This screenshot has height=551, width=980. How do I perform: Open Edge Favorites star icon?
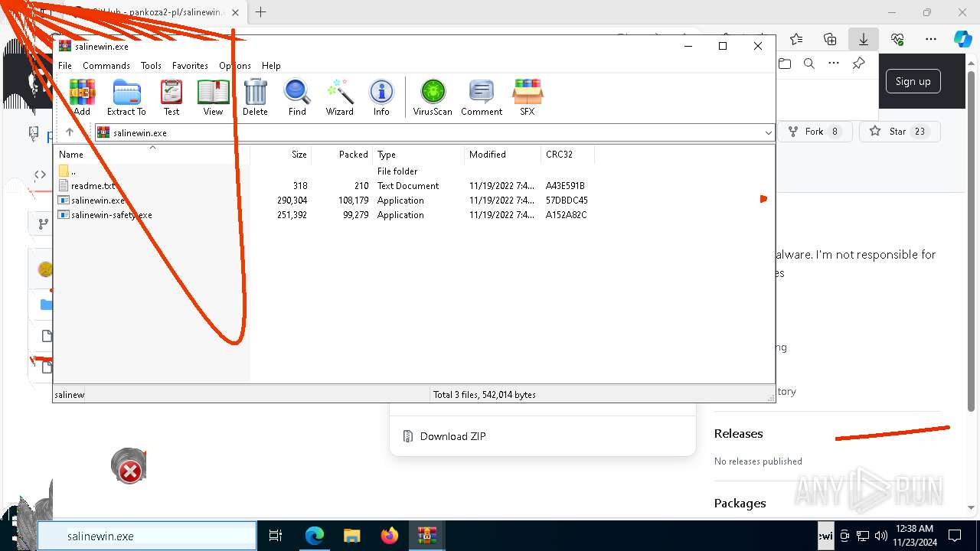tap(796, 39)
